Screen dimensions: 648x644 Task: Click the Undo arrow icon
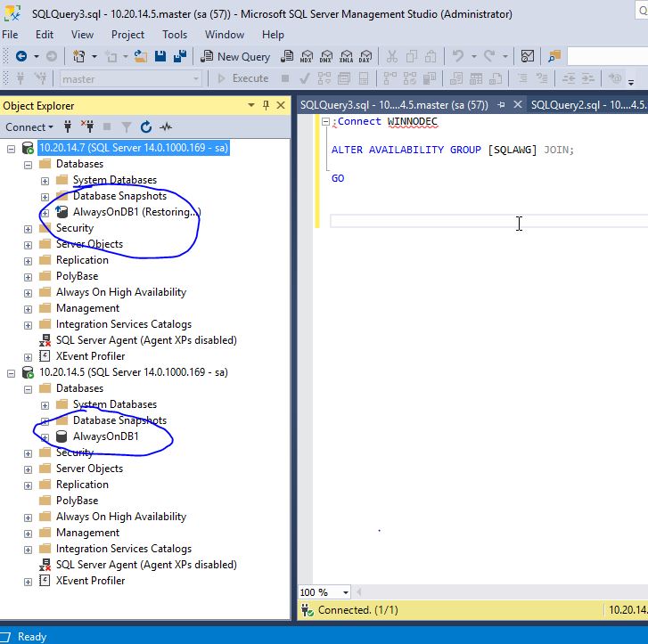coord(458,56)
